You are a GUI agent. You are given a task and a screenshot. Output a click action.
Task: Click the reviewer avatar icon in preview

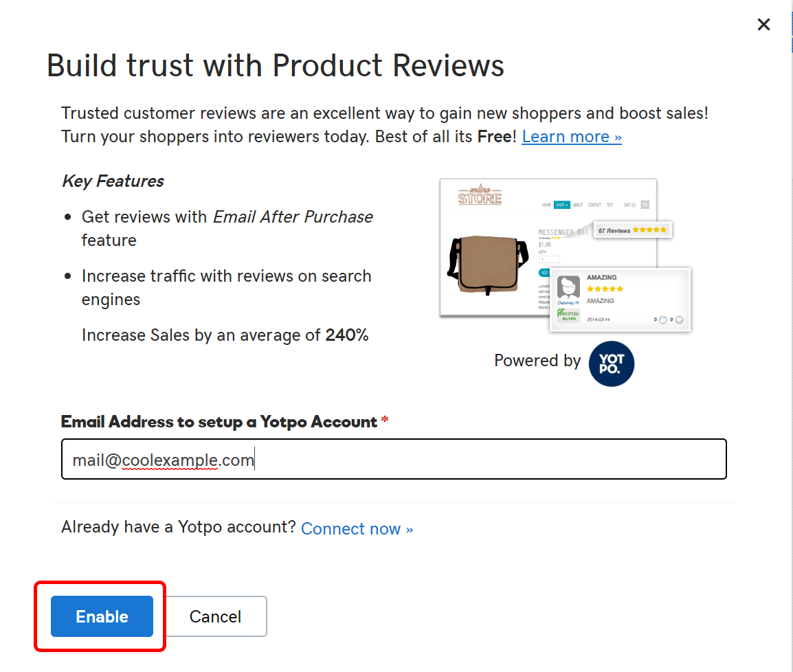tap(568, 287)
